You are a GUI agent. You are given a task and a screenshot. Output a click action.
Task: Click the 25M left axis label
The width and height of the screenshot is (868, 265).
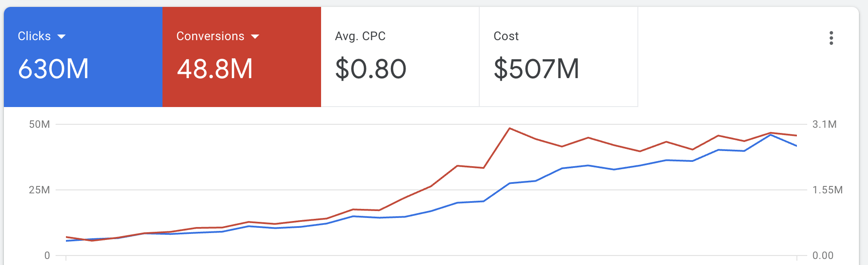[39, 190]
